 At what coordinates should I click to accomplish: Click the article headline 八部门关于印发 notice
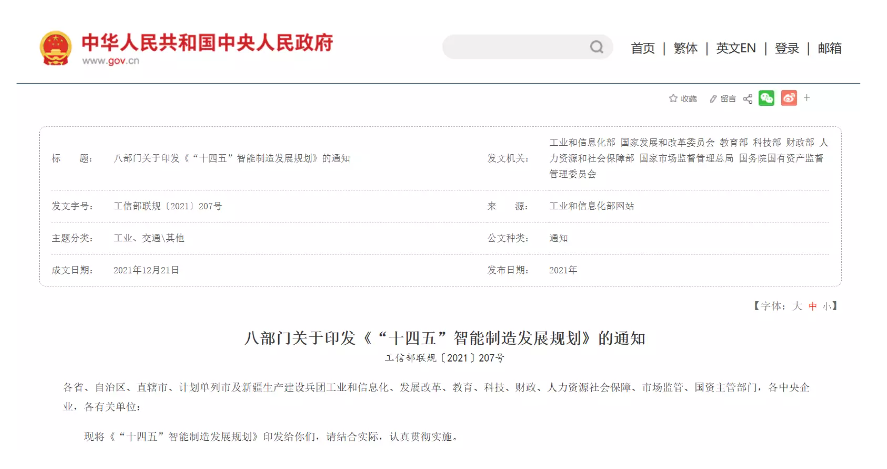[445, 336]
